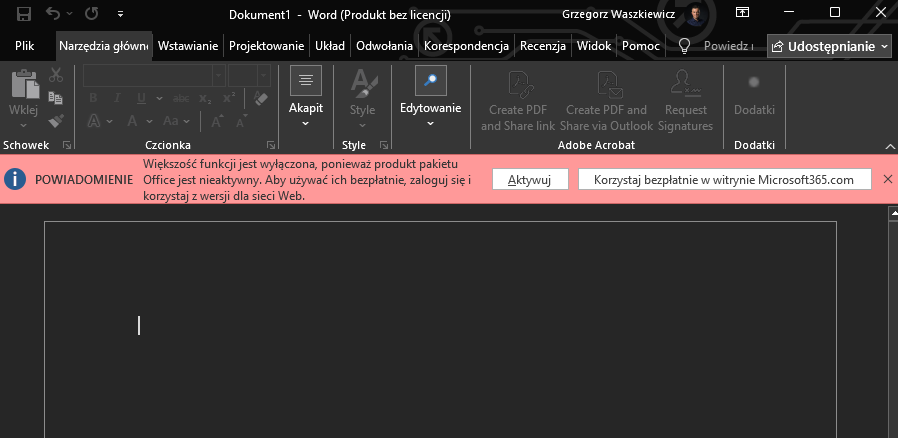Expand the Style gallery button

363,100
